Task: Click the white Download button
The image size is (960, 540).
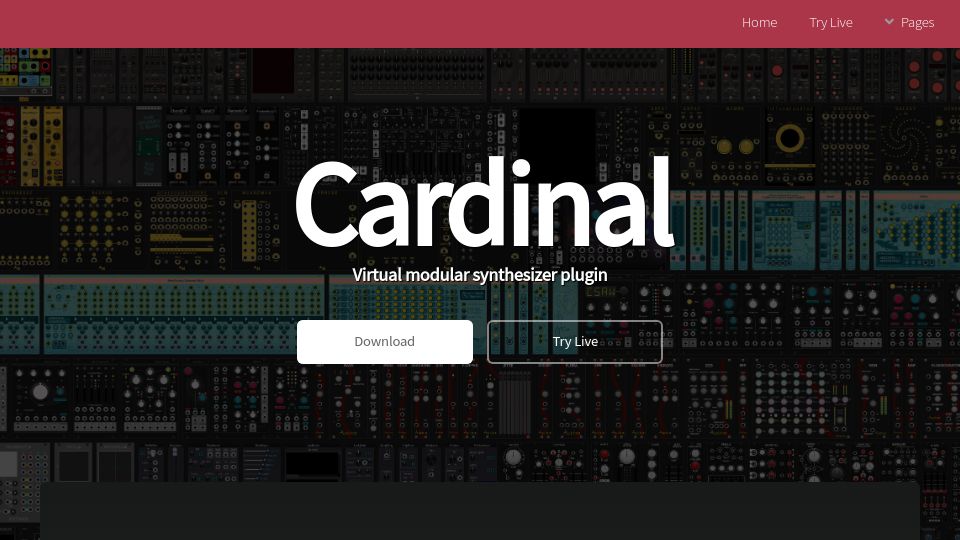Action: (x=384, y=342)
